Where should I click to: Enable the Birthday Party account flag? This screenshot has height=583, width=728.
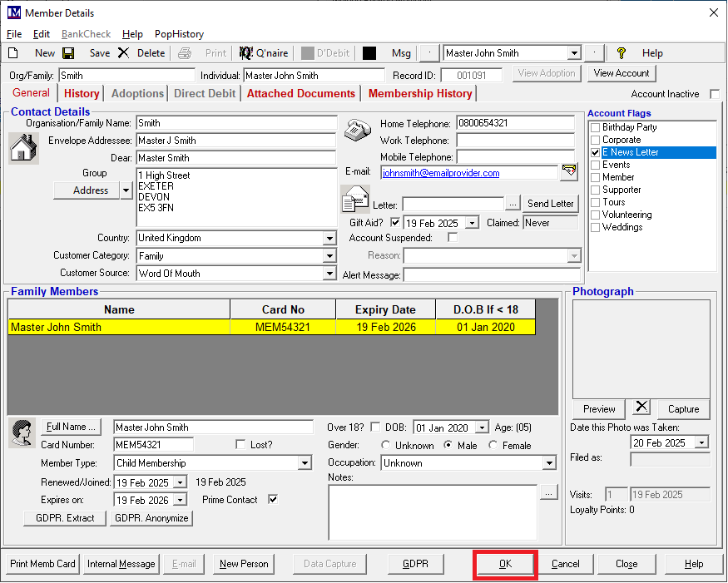tap(595, 127)
